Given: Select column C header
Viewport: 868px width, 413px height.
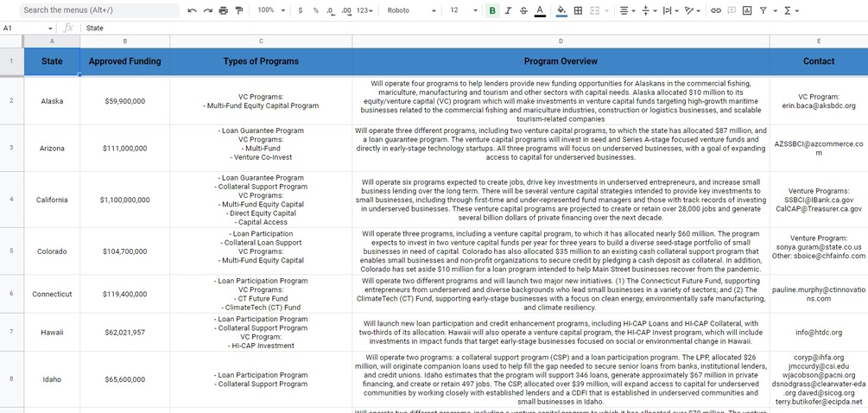Looking at the screenshot, I should point(261,41).
